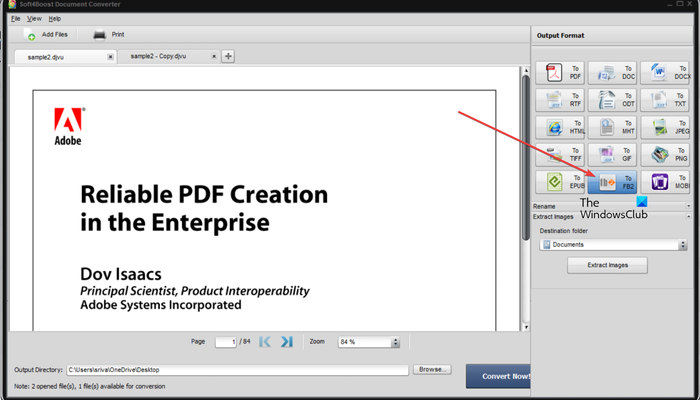Close the sample2 - Copy.djvu tab
This screenshot has width=700, height=400.
[214, 57]
